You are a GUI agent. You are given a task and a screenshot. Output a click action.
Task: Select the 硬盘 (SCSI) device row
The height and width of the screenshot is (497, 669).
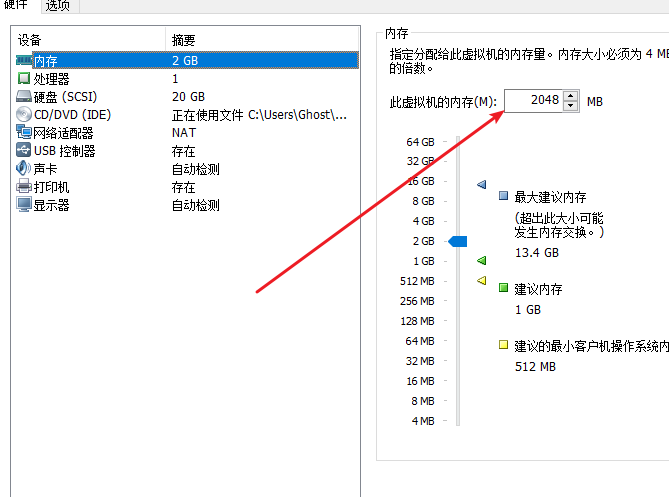(x=187, y=96)
